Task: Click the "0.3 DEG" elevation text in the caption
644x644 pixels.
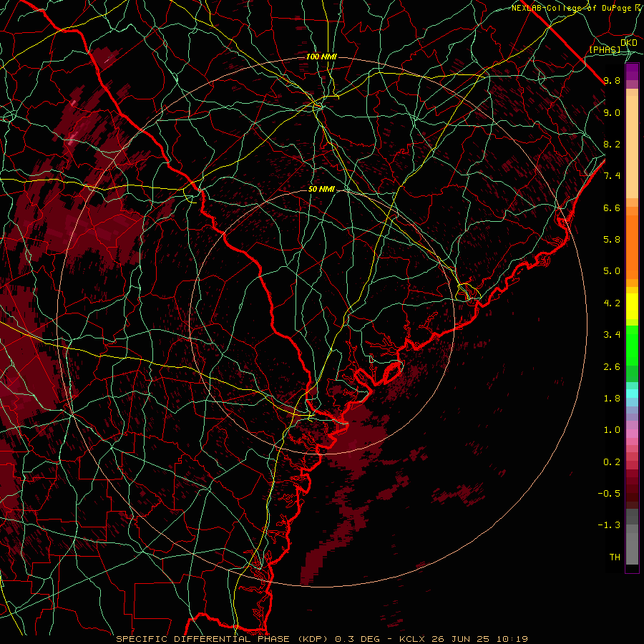Action: (x=357, y=639)
